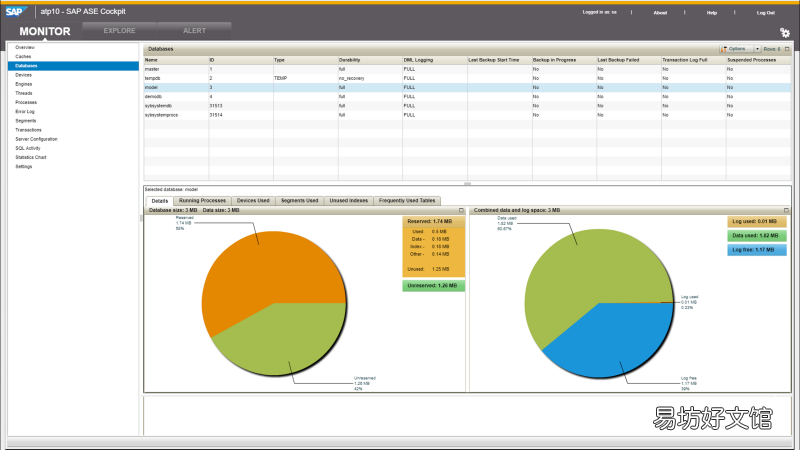The height and width of the screenshot is (450, 800).
Task: Click the Unreserved green legend box
Action: (x=433, y=286)
